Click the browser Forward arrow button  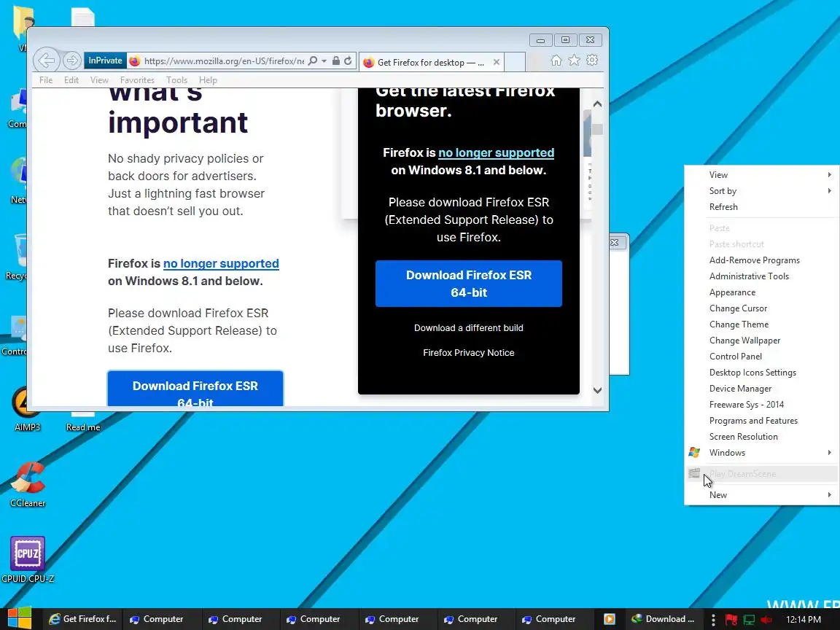tap(71, 61)
